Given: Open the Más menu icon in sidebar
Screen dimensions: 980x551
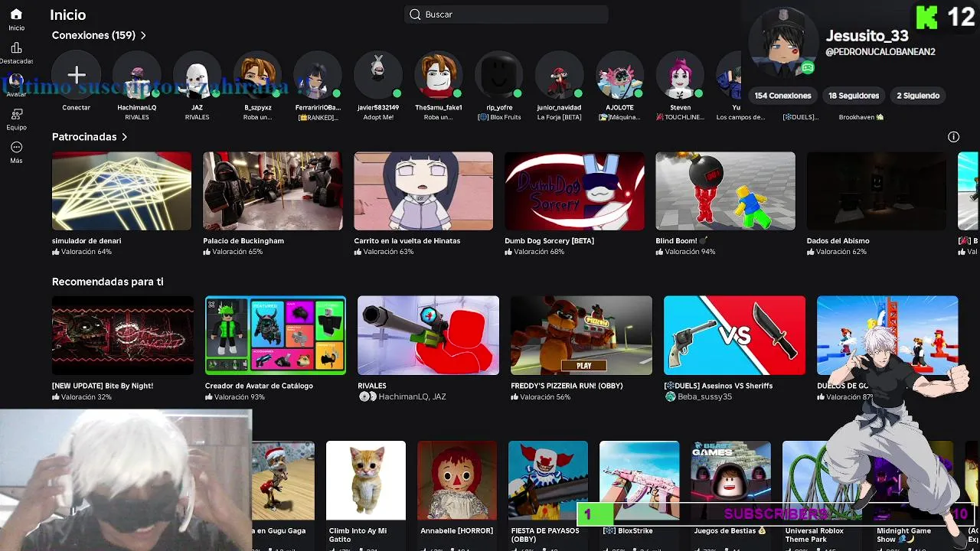Looking at the screenshot, I should click(16, 147).
